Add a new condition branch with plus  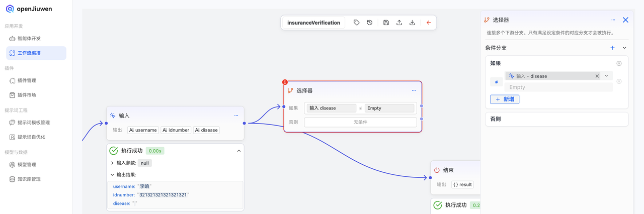612,48
